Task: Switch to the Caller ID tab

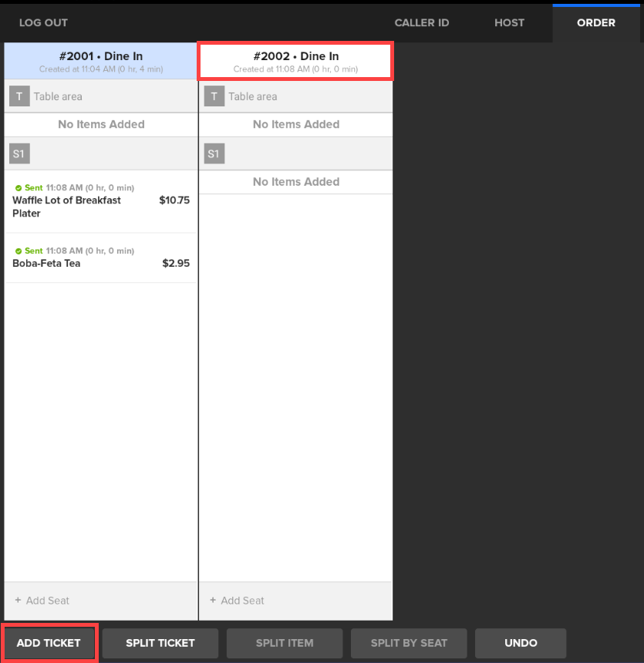Action: (x=421, y=22)
